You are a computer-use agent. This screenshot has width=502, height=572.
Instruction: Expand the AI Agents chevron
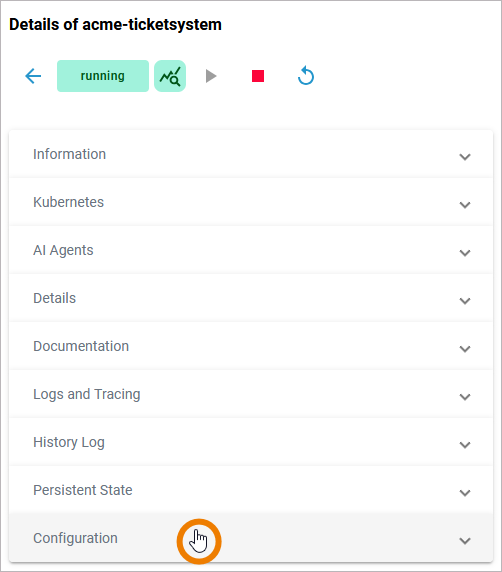465,253
